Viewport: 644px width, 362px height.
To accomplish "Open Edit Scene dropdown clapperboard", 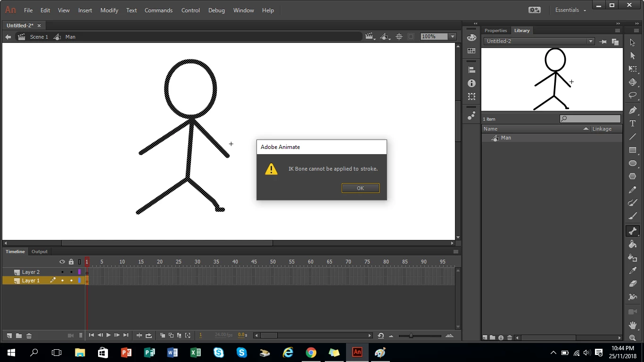I will 370,36.
